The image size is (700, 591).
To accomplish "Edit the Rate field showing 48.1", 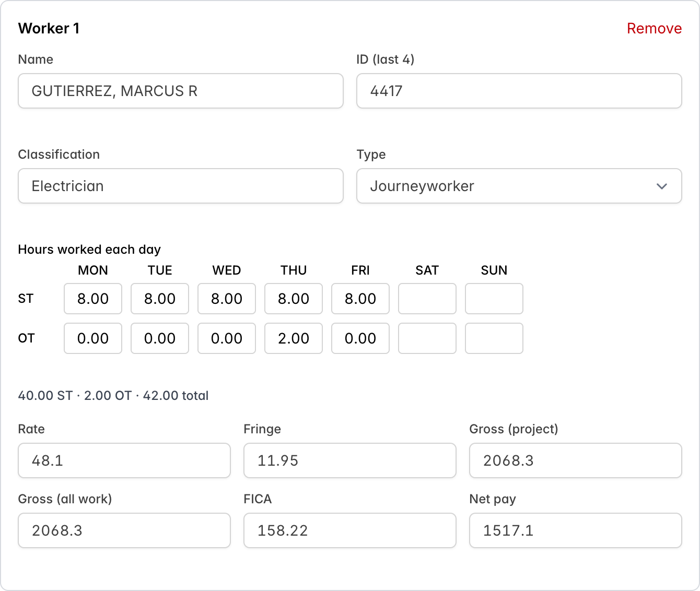I will tap(124, 460).
